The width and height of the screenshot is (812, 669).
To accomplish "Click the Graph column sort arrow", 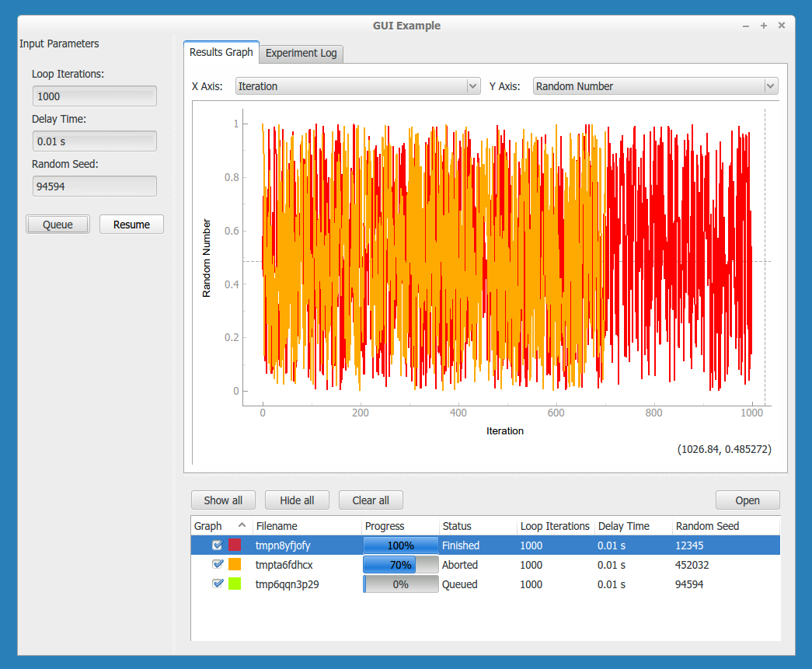I will [242, 526].
